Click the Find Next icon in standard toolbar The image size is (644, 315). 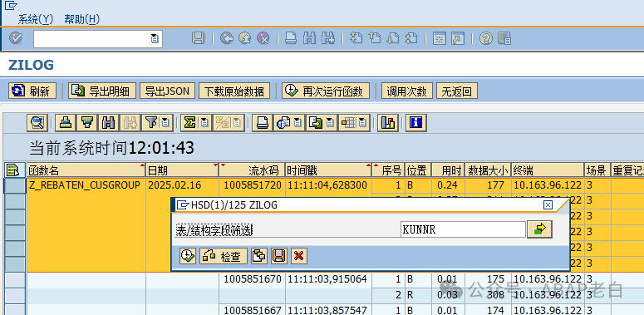pyautogui.click(x=327, y=38)
